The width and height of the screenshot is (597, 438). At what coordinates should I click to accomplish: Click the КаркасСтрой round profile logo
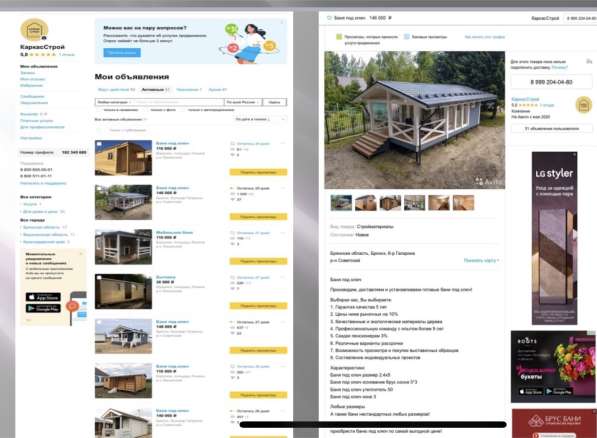(x=34, y=30)
